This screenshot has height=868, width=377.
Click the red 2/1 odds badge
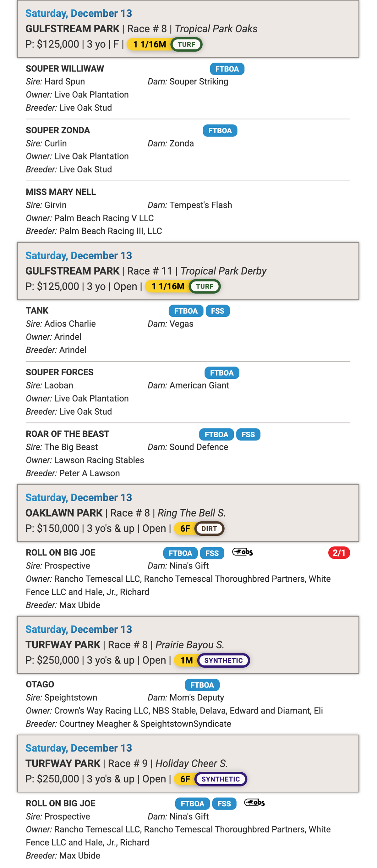339,553
